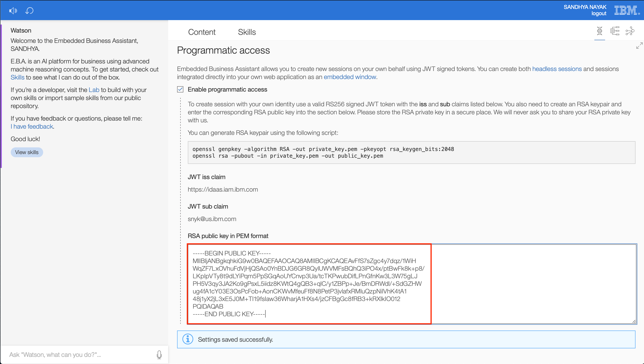This screenshot has width=644, height=364.
Task: Click the Ask Watson chat input field
Action: [80, 354]
